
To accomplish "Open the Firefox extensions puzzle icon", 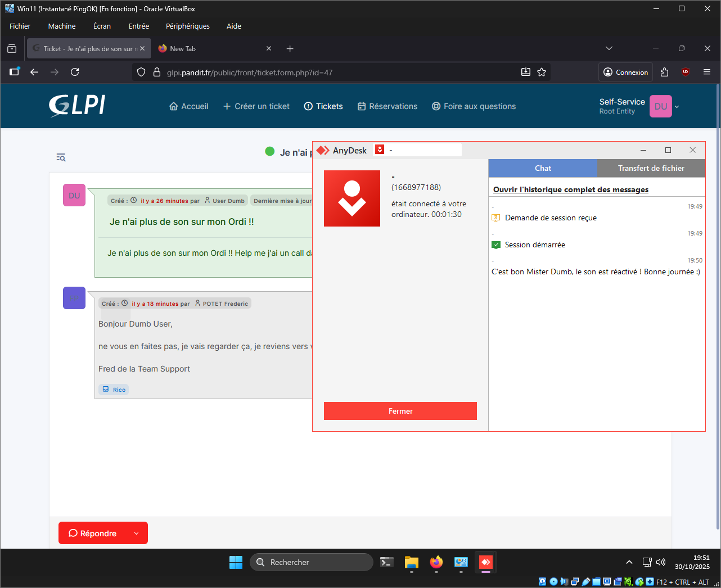I will pos(664,72).
